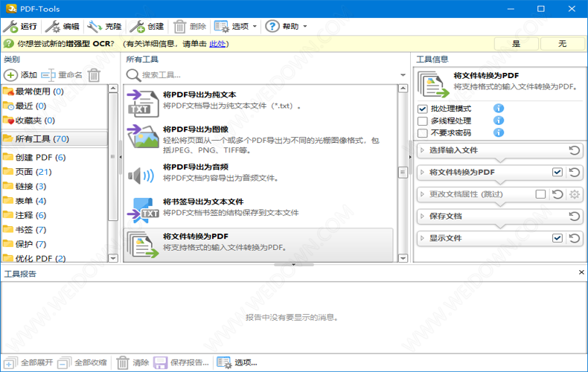The width and height of the screenshot is (588, 372).
Task: Click info icon next to 批处理模式
Action: pos(499,109)
